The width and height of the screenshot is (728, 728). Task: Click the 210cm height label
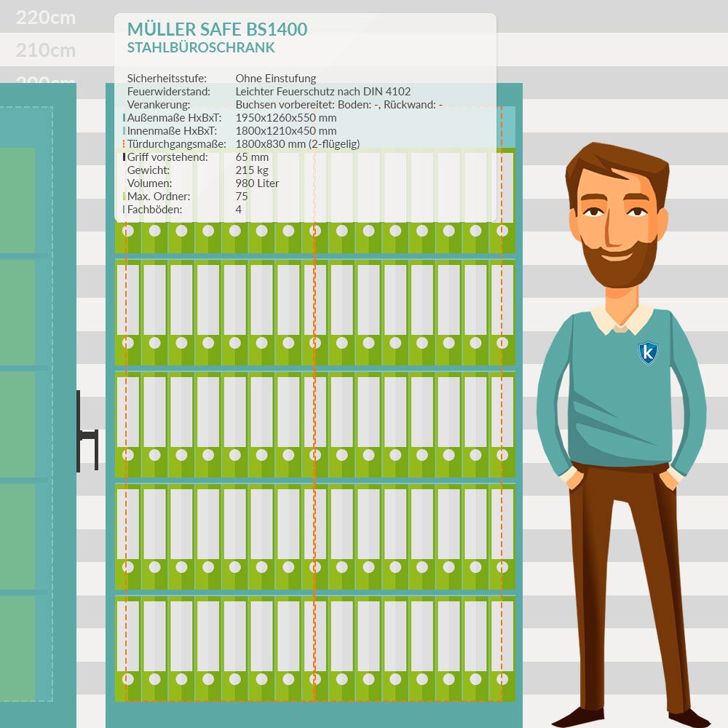pyautogui.click(x=45, y=50)
